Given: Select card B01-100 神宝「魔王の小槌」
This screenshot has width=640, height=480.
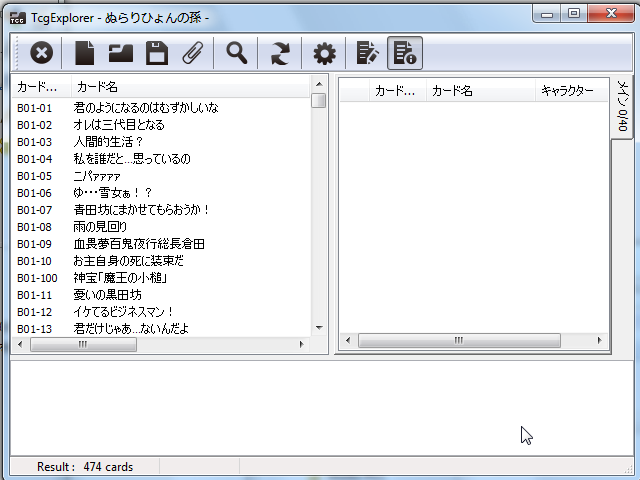Looking at the screenshot, I should coord(161,278).
